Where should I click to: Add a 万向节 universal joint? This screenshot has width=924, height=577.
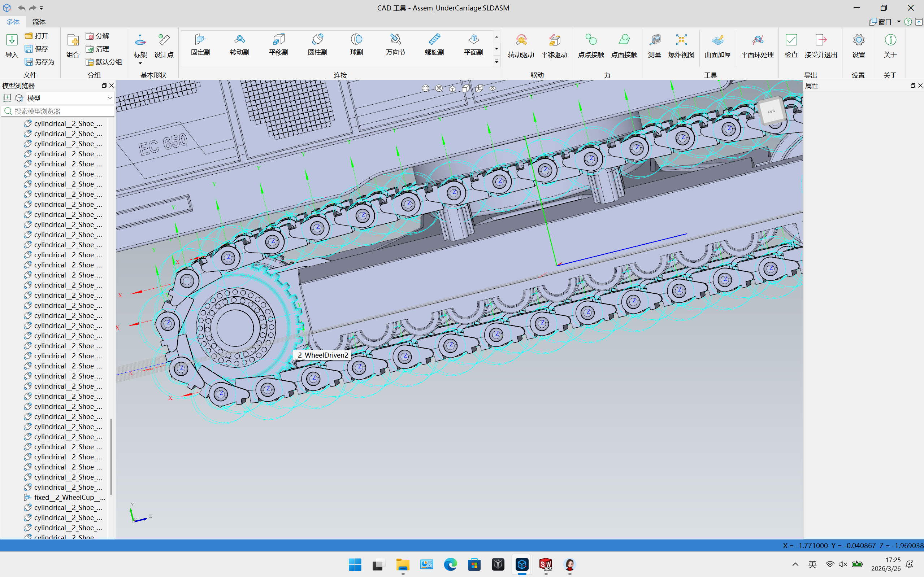point(395,45)
